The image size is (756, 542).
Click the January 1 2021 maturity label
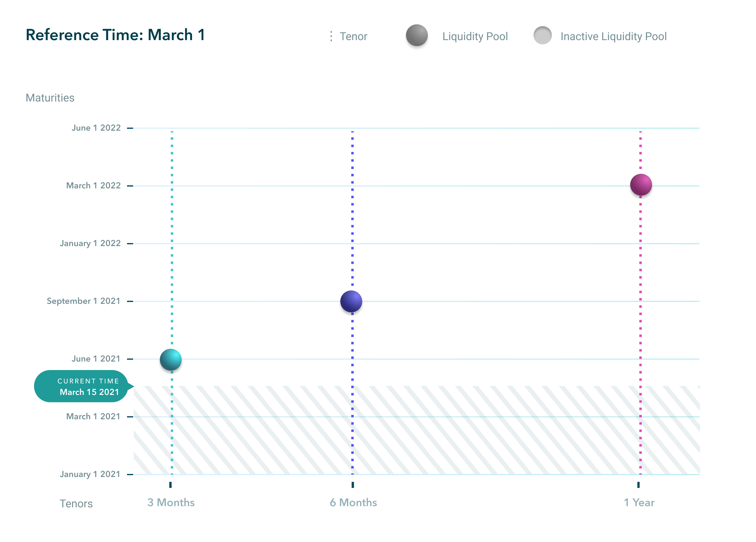click(90, 474)
